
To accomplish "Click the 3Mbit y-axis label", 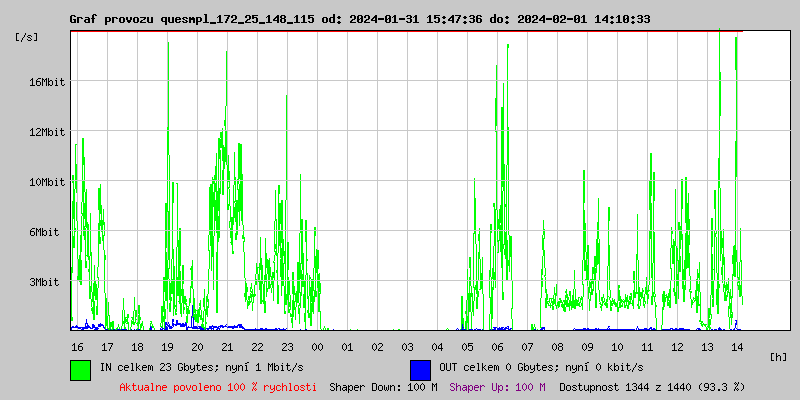I will tap(44, 282).
